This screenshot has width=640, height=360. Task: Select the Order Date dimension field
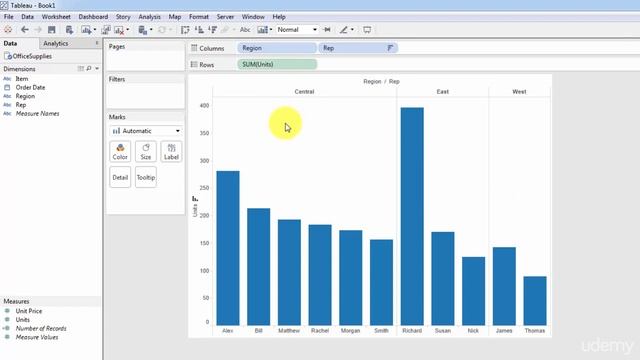tap(30, 87)
